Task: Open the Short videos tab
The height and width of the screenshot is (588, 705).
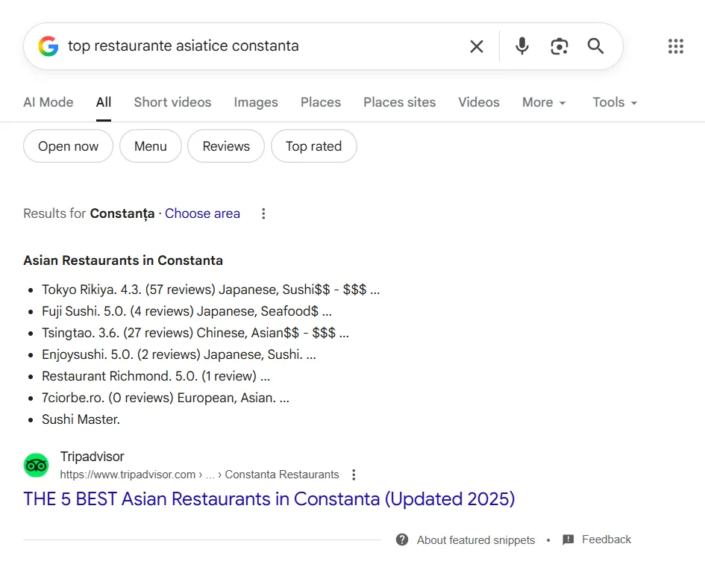Action: pyautogui.click(x=172, y=102)
